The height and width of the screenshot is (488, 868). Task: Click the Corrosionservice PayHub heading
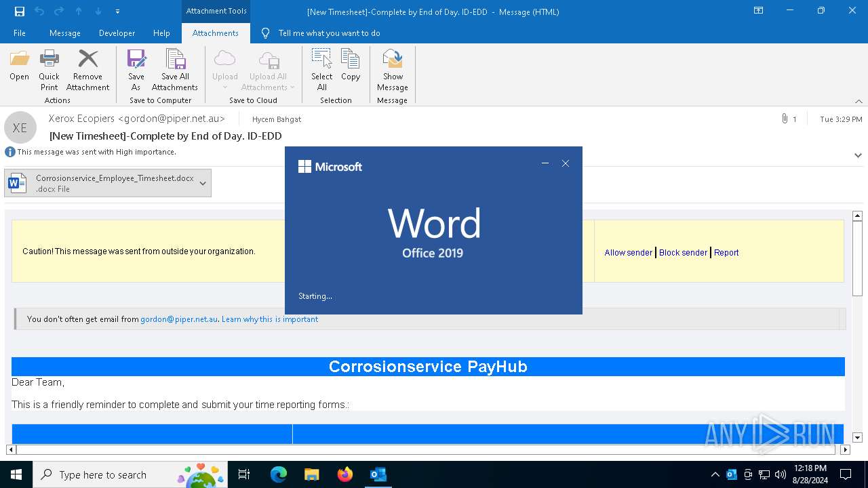pos(428,367)
